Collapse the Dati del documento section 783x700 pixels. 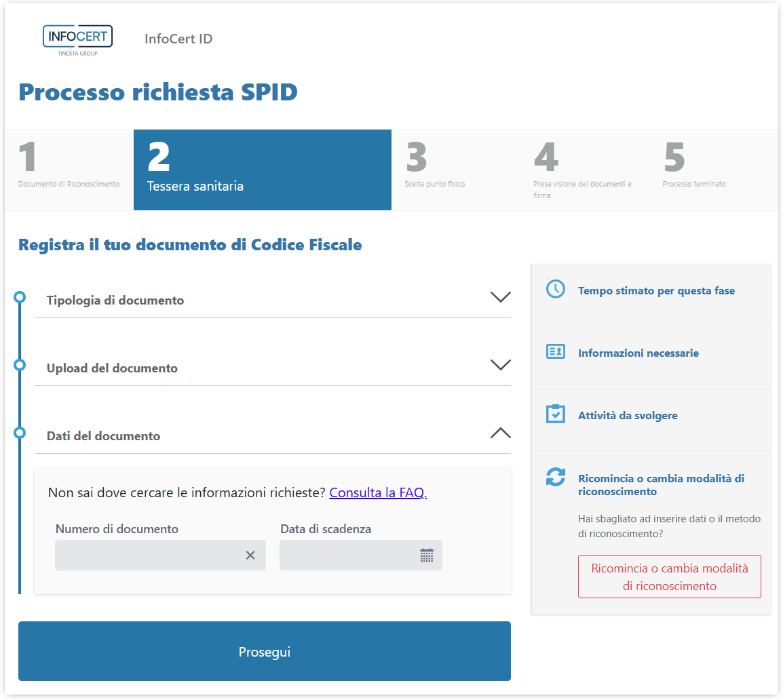[x=500, y=433]
